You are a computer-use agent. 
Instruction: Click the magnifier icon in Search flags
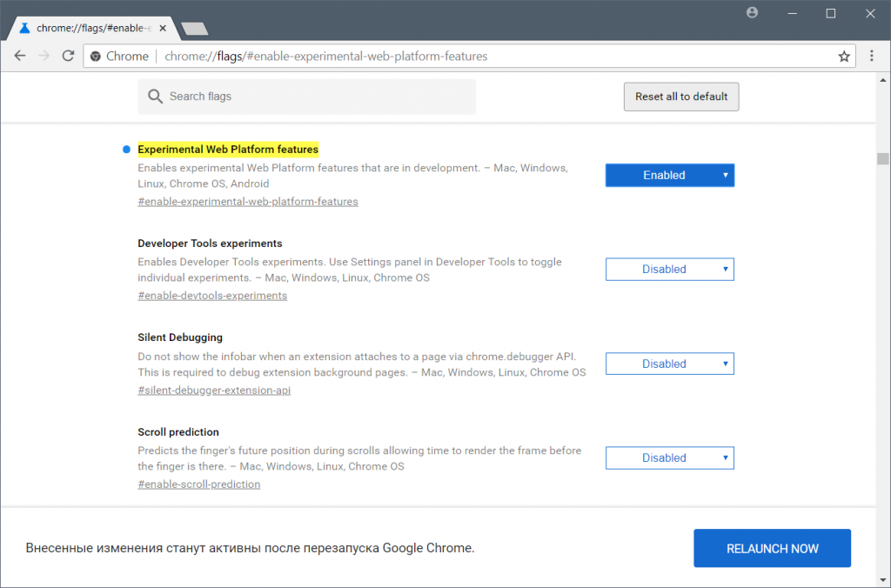coord(156,97)
